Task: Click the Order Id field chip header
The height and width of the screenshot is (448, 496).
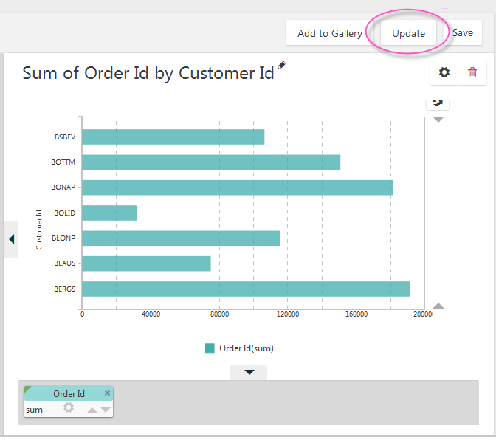Action: click(69, 393)
